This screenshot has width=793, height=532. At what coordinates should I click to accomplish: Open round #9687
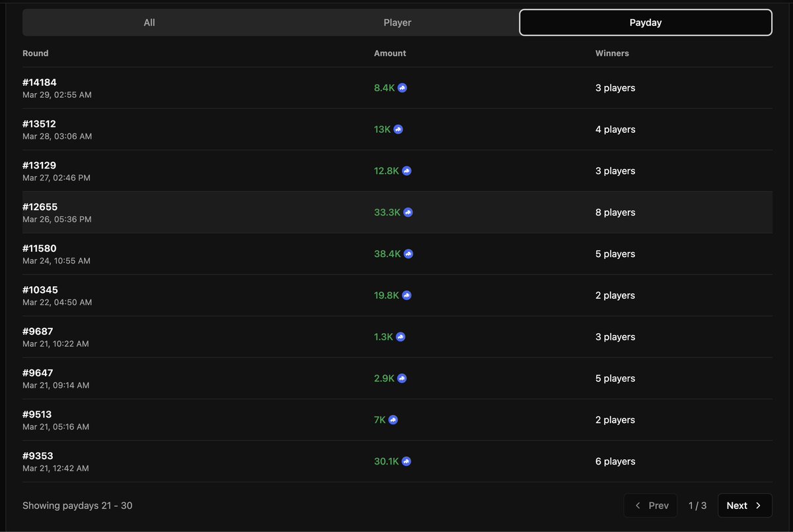pos(38,332)
